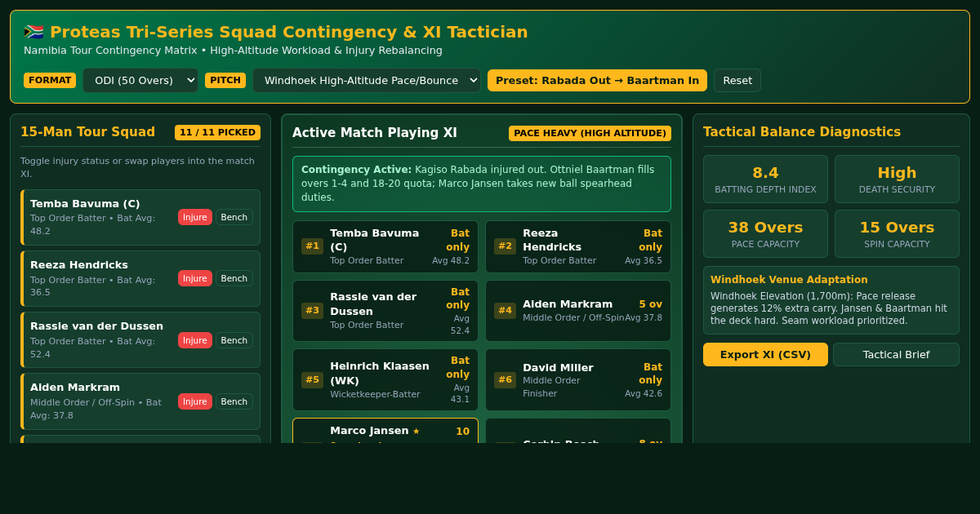Click the 8.4 Batting Depth Index tile
Image resolution: width=980 pixels, height=514 pixels.
[765, 179]
